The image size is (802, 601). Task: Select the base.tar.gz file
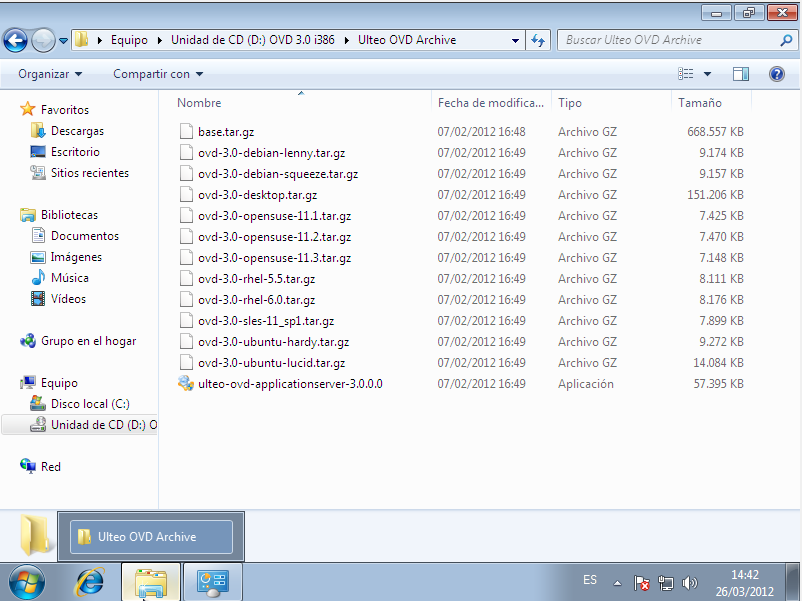point(225,132)
